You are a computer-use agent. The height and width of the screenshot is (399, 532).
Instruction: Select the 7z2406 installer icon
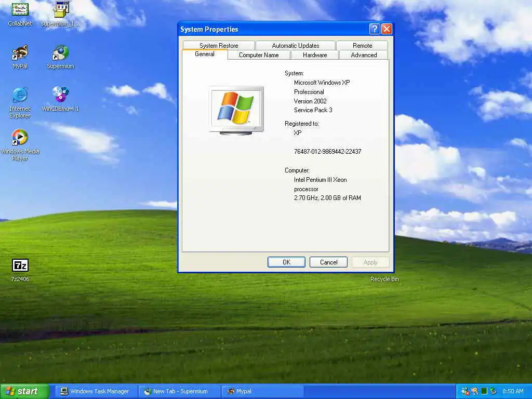coord(20,270)
